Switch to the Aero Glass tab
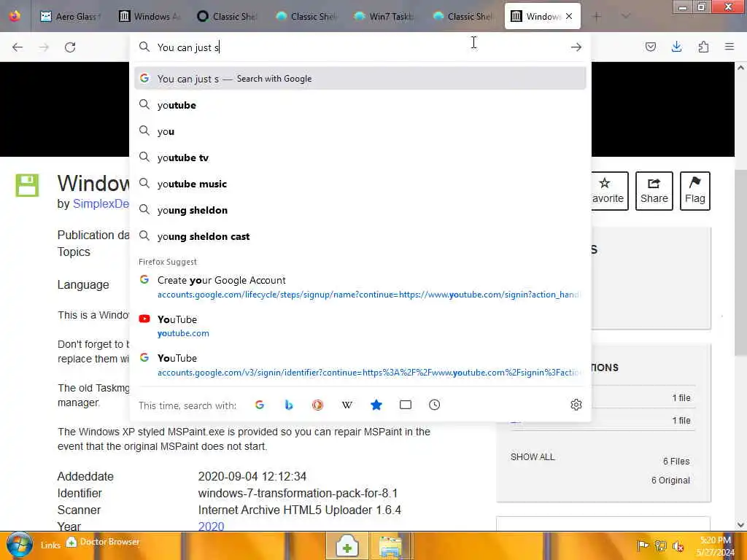Image resolution: width=747 pixels, height=560 pixels. coord(70,17)
